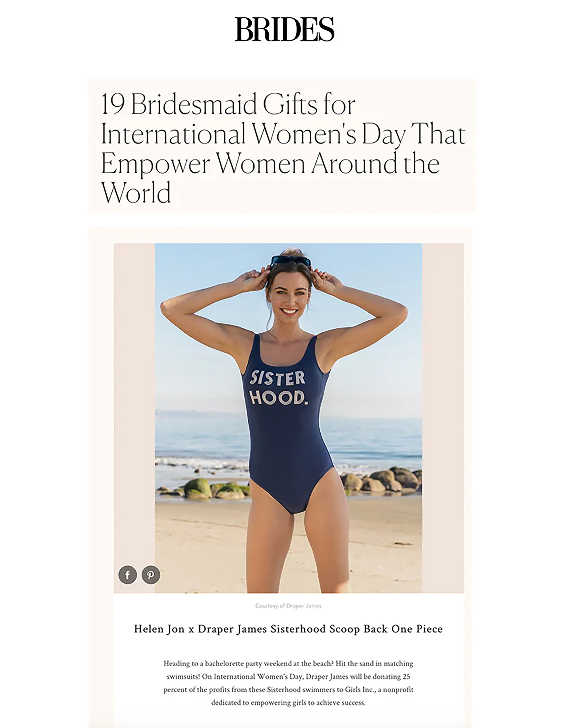
Task: Click the description paragraph about bachelorette party weekend
Action: [288, 683]
